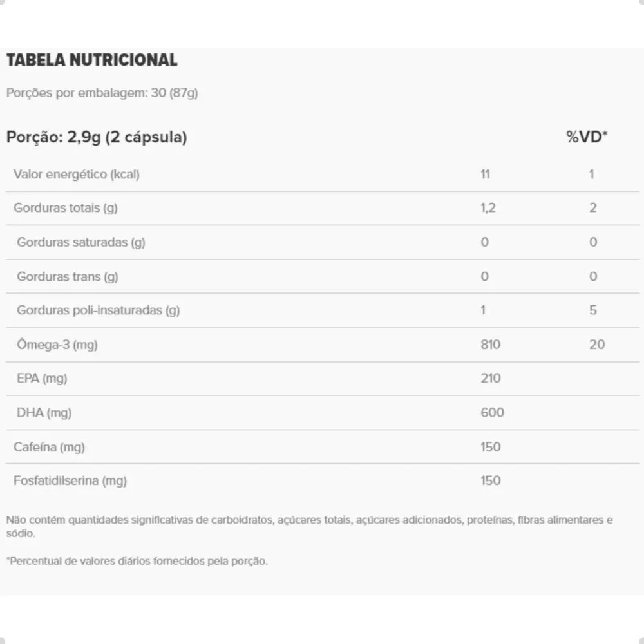Select the EPA value 210
The image size is (644, 644).
point(490,378)
